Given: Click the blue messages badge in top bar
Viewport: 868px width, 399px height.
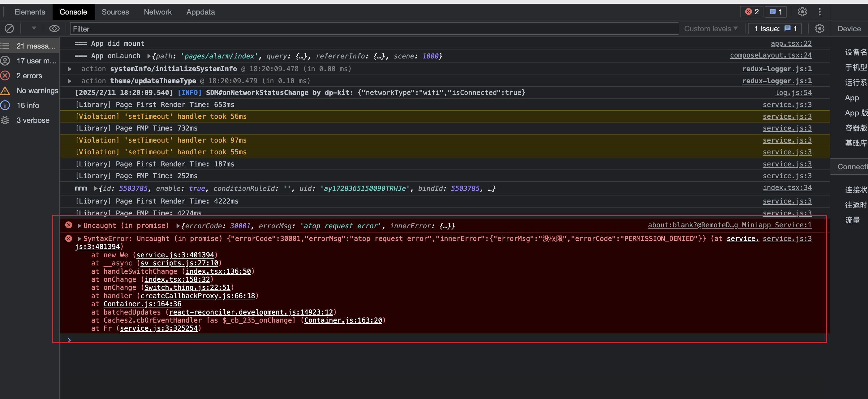Looking at the screenshot, I should pyautogui.click(x=775, y=12).
